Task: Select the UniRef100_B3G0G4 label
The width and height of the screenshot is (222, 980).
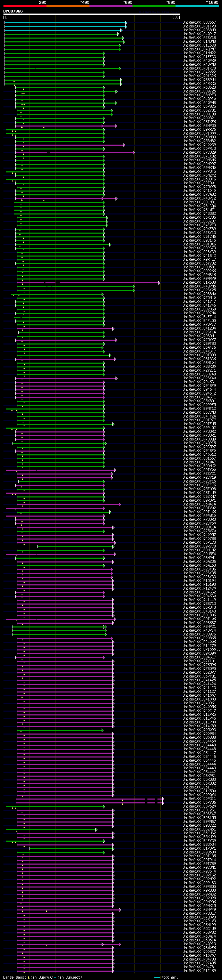Action: click(x=199, y=844)
